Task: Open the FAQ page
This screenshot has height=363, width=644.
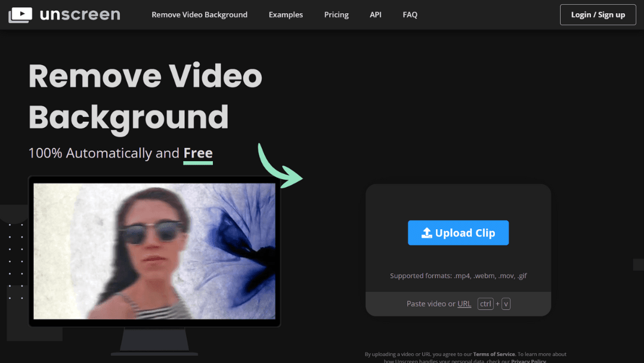Action: (x=410, y=14)
